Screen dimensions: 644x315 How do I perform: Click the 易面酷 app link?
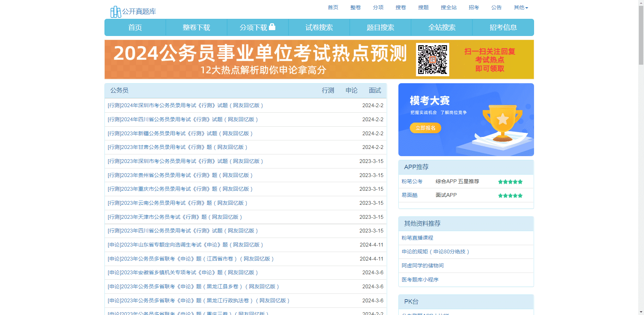409,195
